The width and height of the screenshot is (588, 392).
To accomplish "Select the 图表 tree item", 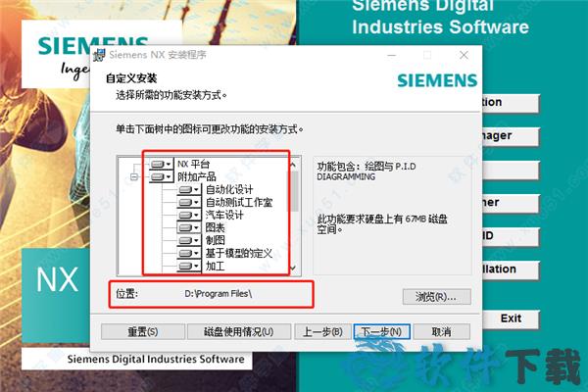I will (x=215, y=227).
